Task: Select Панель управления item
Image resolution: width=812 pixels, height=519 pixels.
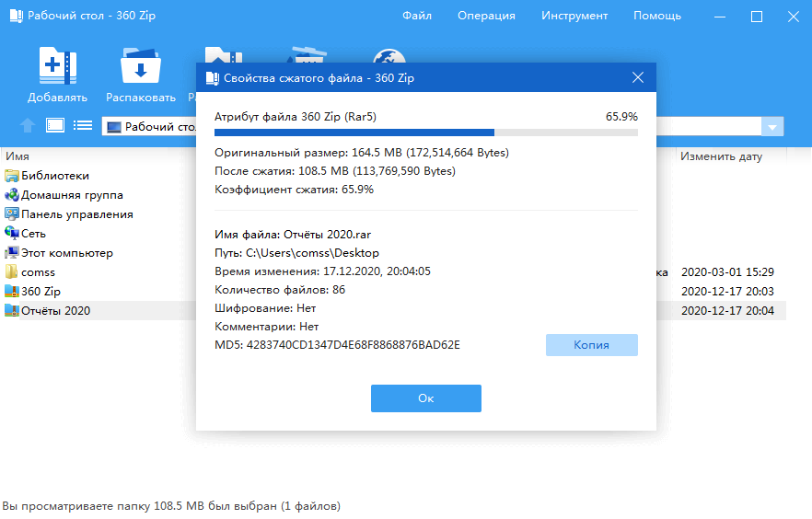Action: [77, 214]
